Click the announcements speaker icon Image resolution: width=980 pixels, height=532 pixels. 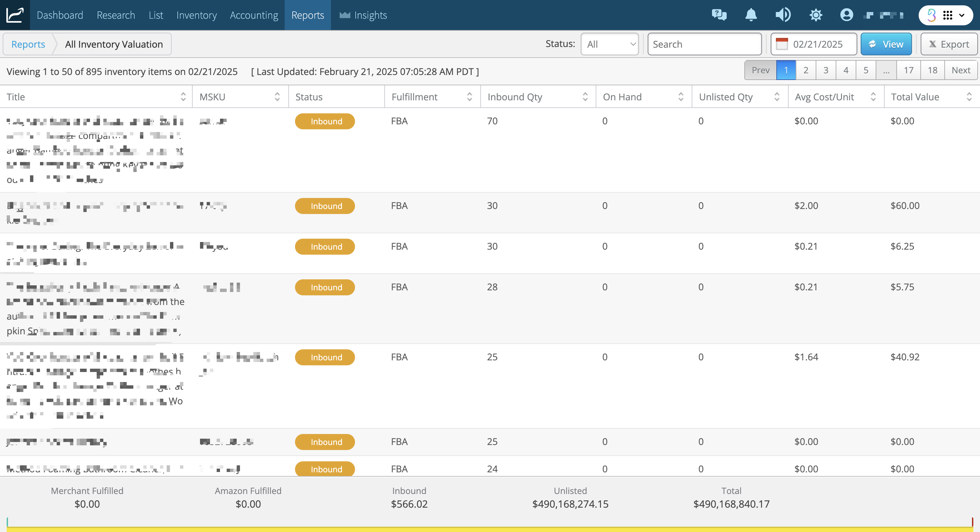click(x=783, y=15)
